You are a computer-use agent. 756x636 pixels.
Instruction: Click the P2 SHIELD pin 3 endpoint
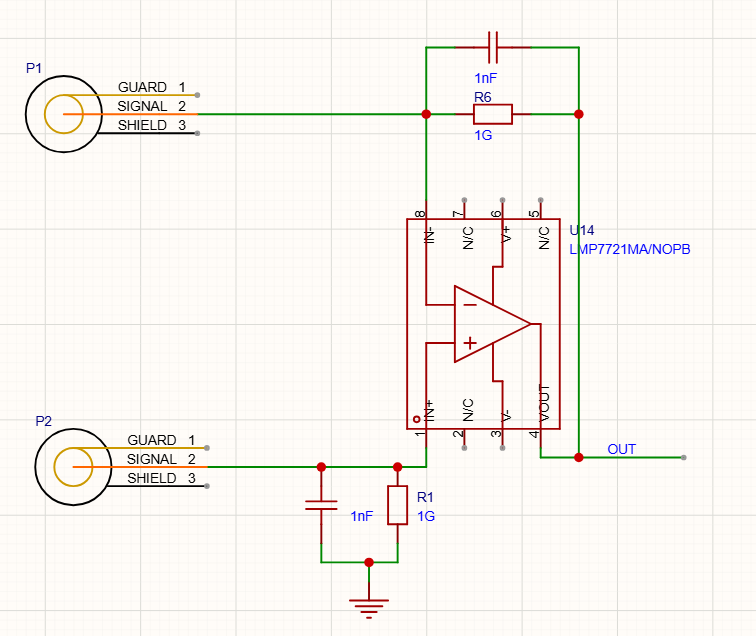tap(207, 486)
